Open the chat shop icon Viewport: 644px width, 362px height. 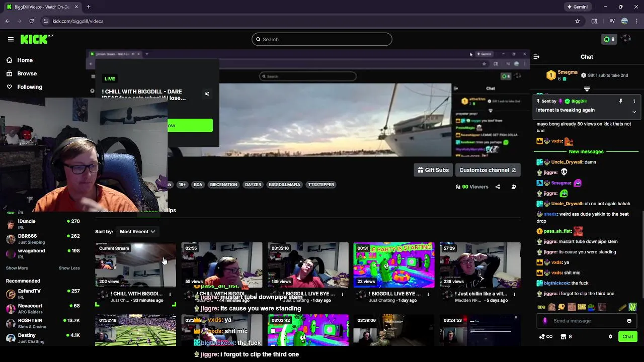coord(563,336)
